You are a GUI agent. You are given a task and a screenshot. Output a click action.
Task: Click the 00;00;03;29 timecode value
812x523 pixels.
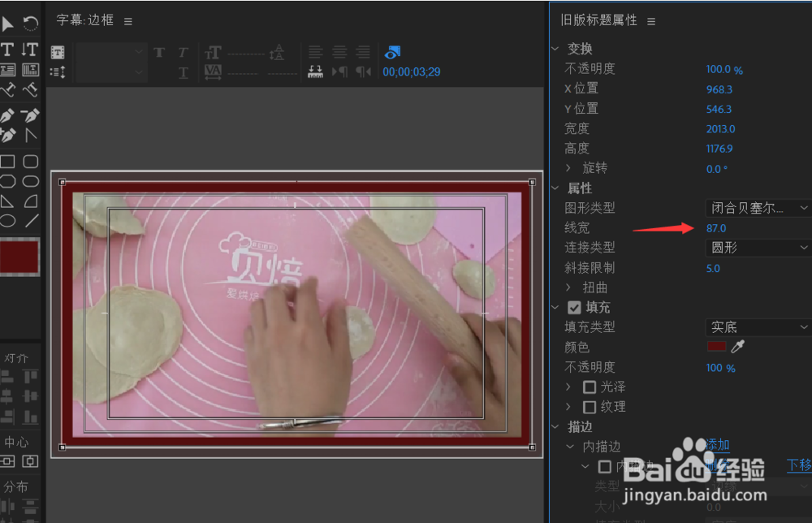[x=412, y=72]
